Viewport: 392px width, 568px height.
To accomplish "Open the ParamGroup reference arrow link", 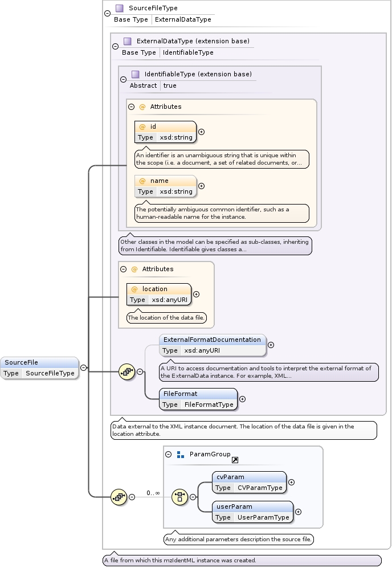I will click(235, 460).
